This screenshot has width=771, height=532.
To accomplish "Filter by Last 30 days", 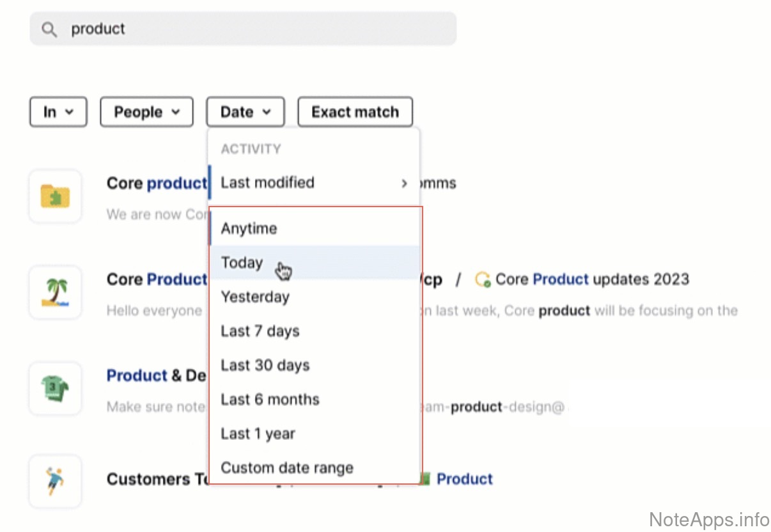I will click(x=265, y=366).
